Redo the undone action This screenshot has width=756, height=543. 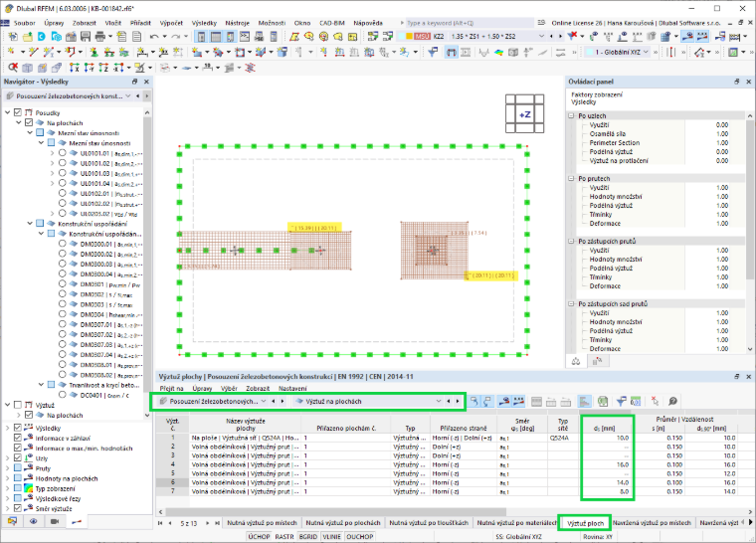(175, 36)
